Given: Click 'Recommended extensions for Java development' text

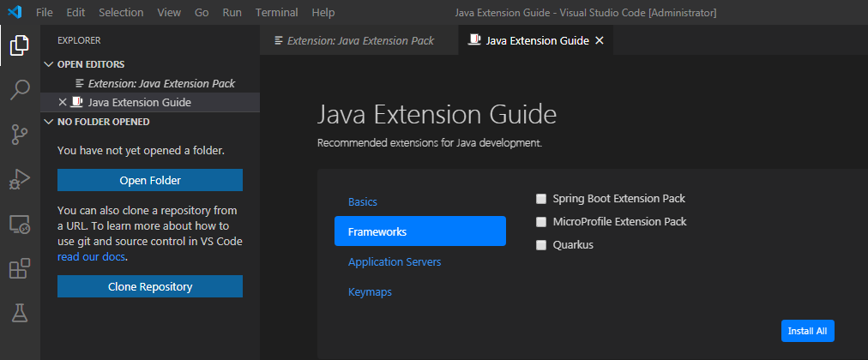Looking at the screenshot, I should pyautogui.click(x=430, y=143).
